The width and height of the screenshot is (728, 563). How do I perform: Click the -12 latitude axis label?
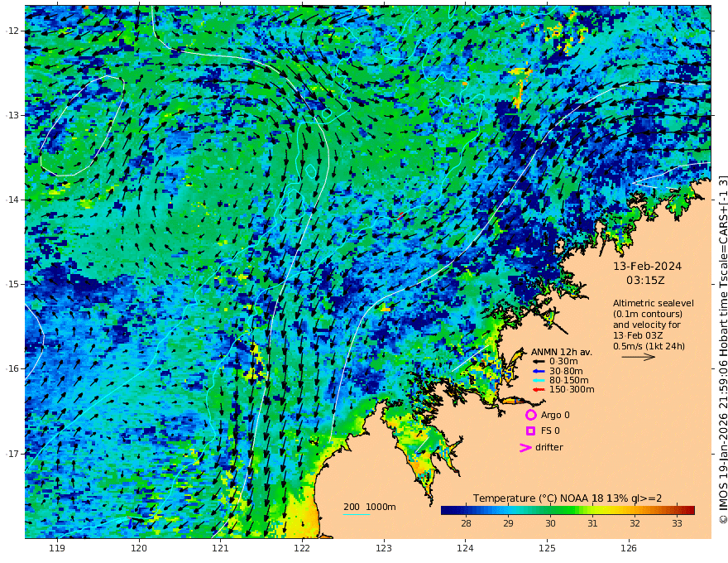pos(12,31)
